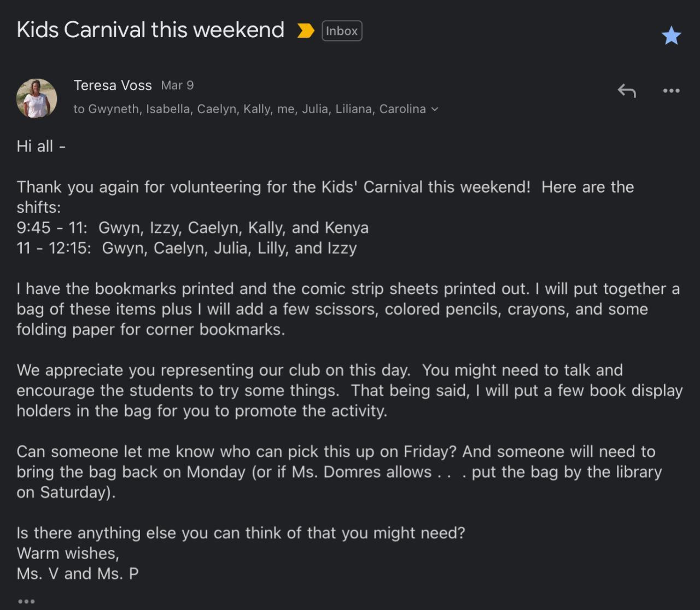Open the three-dot more options menu beside reply
700x610 pixels.
tap(671, 91)
